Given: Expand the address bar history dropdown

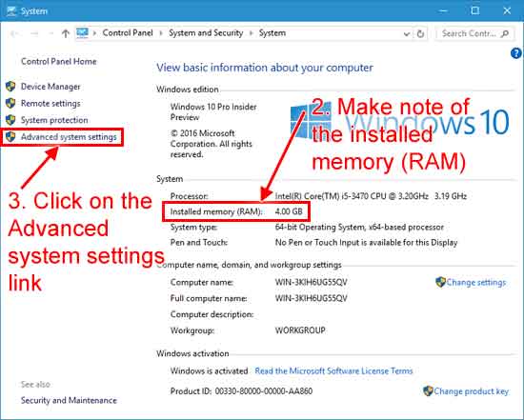Looking at the screenshot, I should [x=407, y=33].
